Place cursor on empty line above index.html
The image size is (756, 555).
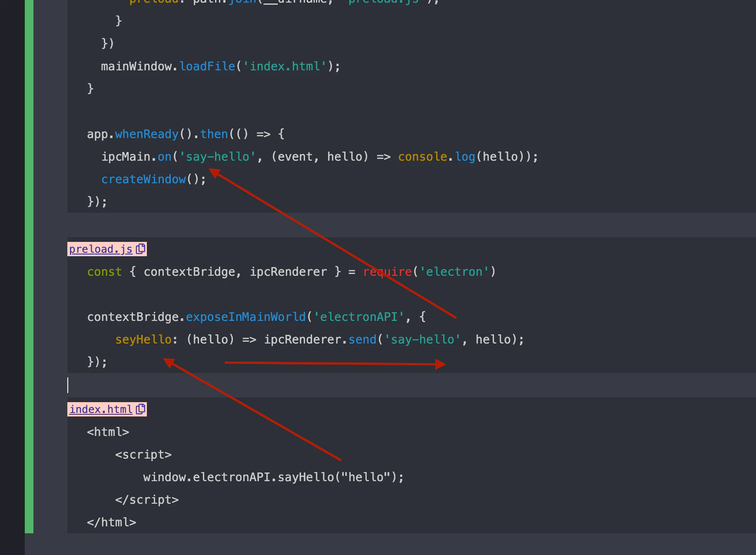tap(411, 385)
